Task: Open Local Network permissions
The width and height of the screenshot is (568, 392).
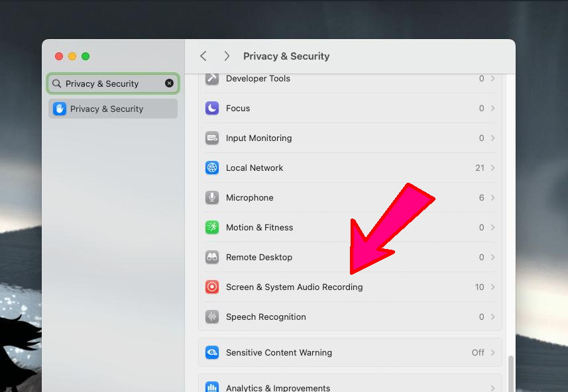Action: [350, 168]
